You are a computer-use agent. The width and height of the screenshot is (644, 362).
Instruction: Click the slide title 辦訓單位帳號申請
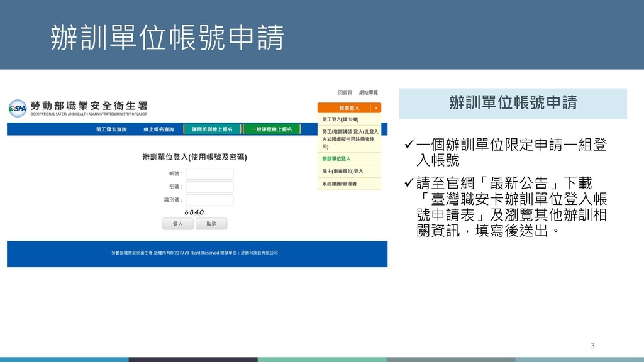167,38
